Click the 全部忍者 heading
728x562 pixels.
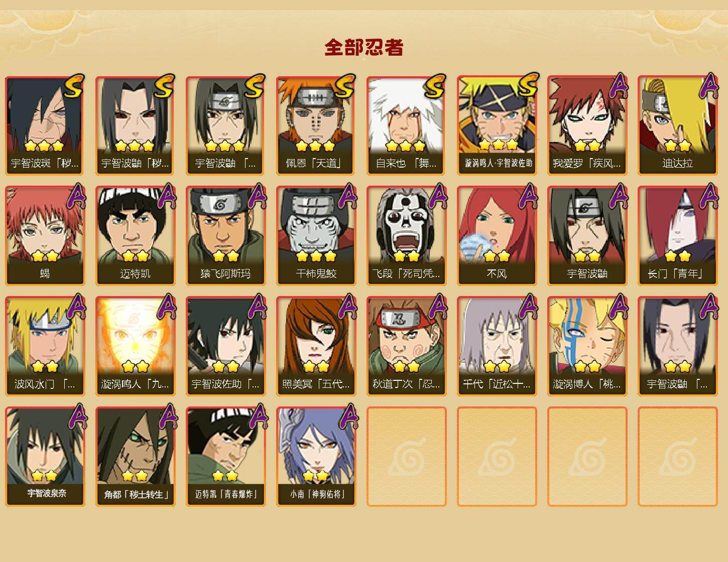[364, 48]
